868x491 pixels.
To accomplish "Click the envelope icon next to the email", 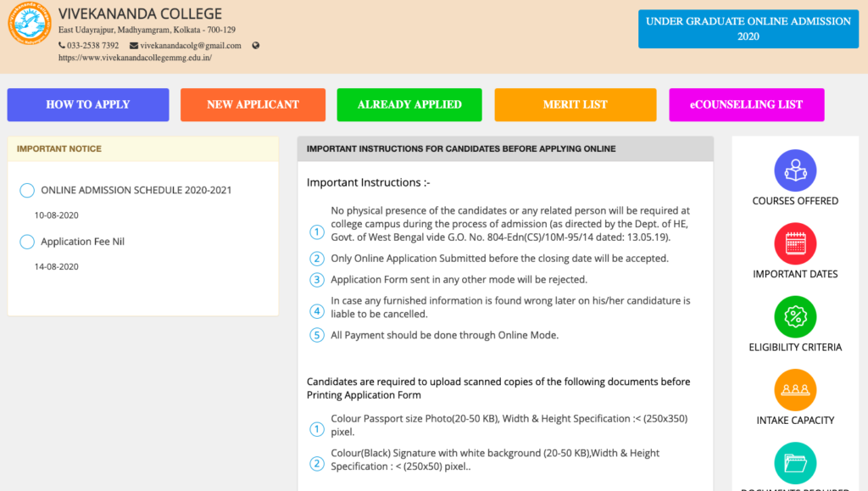I will (x=133, y=46).
